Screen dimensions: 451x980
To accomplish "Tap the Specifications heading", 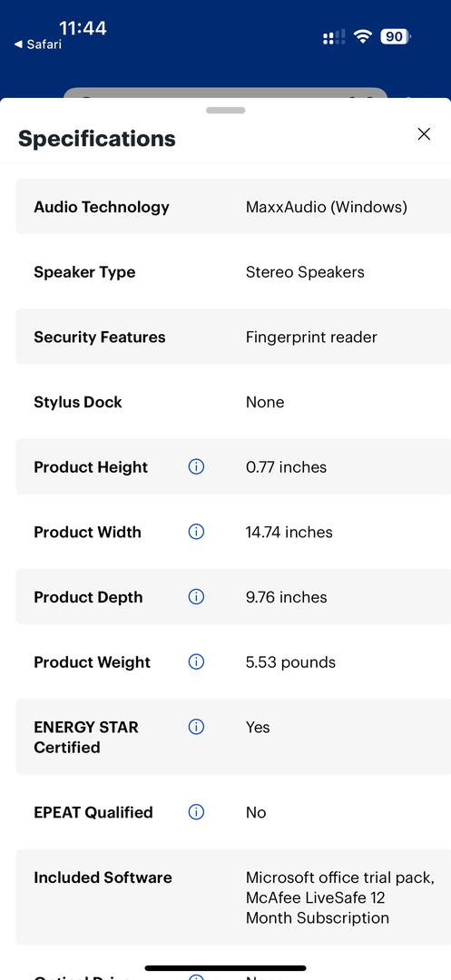I will (x=97, y=139).
